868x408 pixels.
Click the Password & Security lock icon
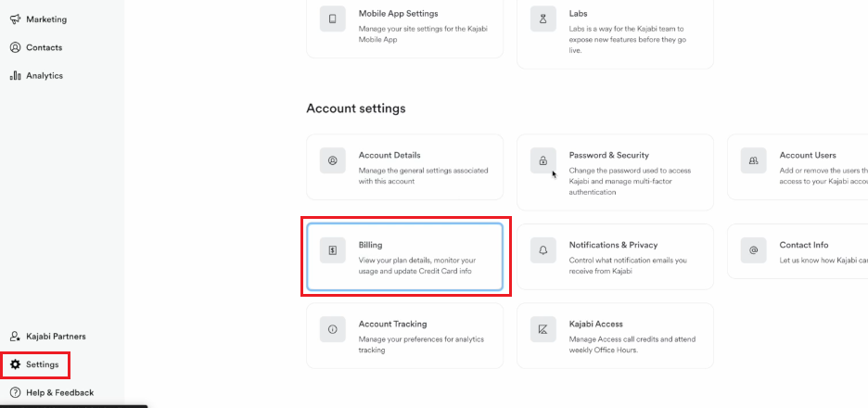(543, 160)
